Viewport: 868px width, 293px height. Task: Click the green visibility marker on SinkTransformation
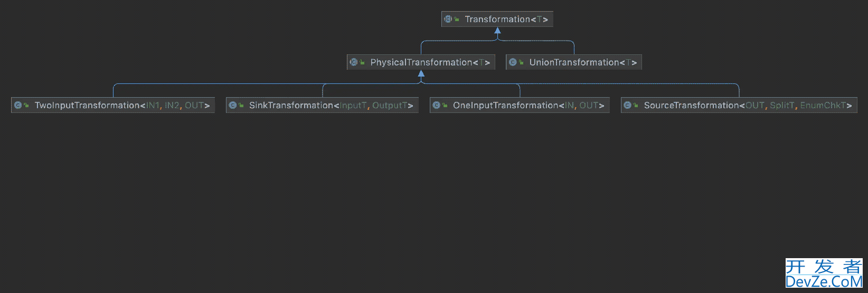[241, 105]
